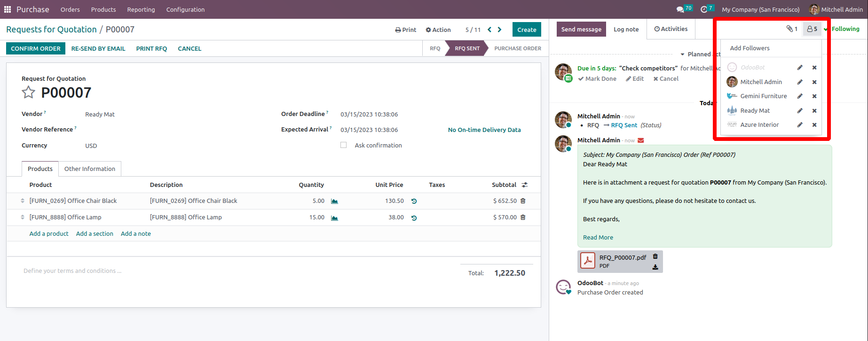Viewport: 868px width, 341px height.
Task: Delete the Office Lamp line
Action: click(523, 217)
